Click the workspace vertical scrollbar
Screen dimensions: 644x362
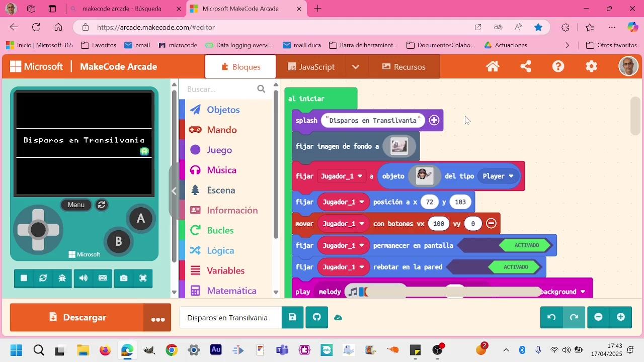(x=635, y=116)
